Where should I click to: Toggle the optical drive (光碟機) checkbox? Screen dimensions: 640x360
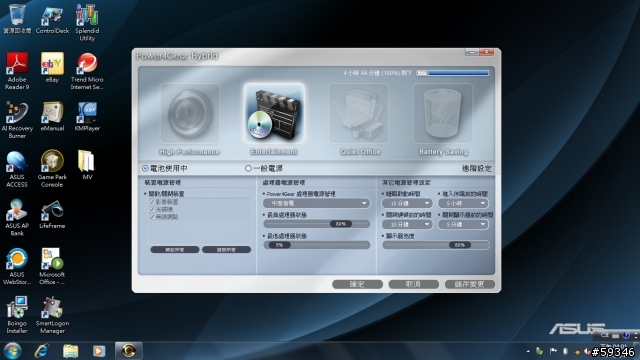(152, 209)
